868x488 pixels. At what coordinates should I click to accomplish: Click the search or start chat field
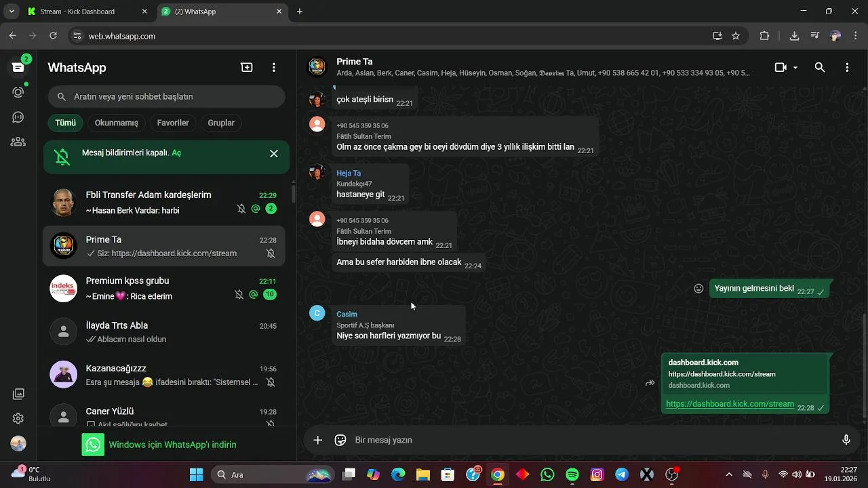[166, 96]
